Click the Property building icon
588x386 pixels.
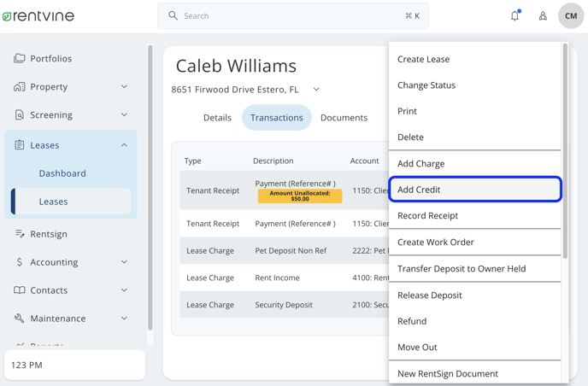(20, 86)
